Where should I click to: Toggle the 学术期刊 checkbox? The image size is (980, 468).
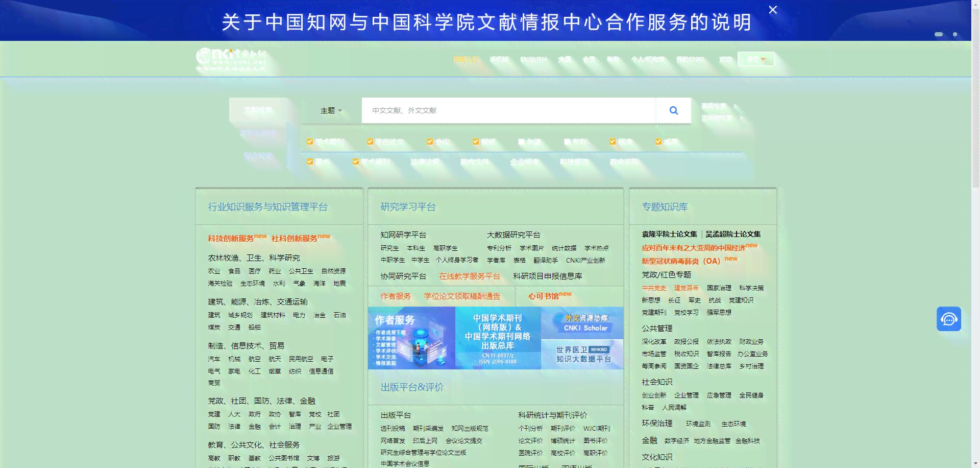pos(310,142)
